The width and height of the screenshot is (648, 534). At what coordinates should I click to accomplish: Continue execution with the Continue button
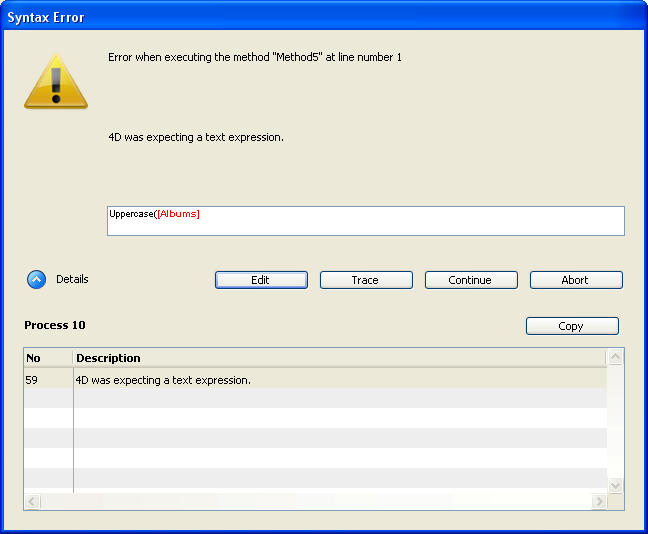point(471,280)
